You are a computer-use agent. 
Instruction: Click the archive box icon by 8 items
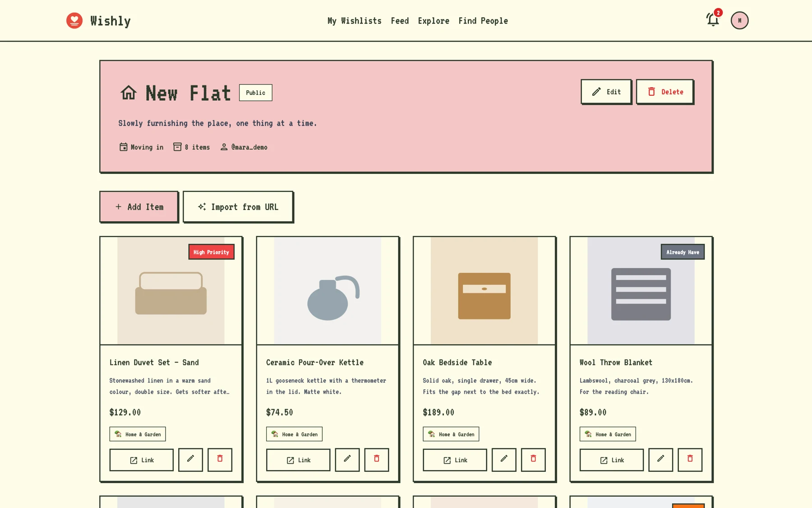[177, 147]
